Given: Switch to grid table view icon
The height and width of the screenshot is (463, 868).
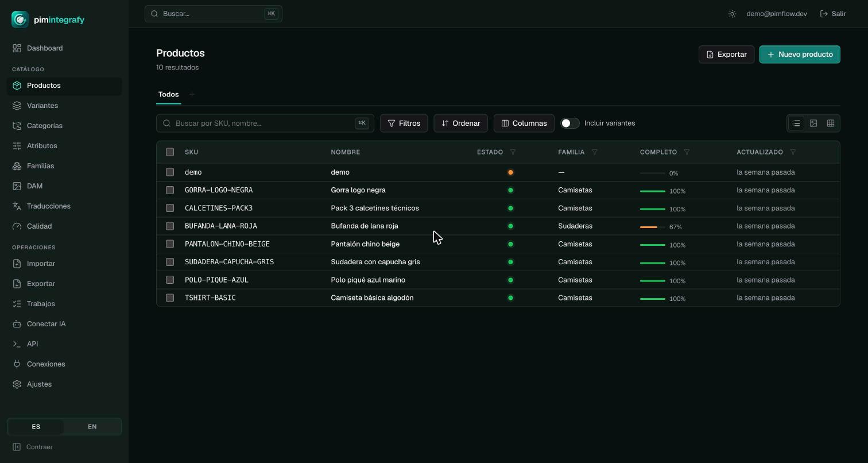Looking at the screenshot, I should click(x=831, y=124).
